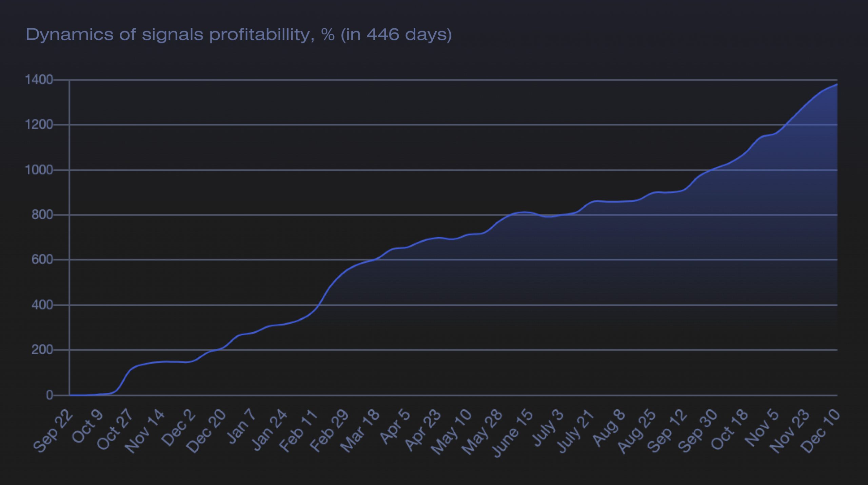This screenshot has height=485, width=868.
Task: Click the x-axis label Sep 22
Action: pyautogui.click(x=53, y=431)
